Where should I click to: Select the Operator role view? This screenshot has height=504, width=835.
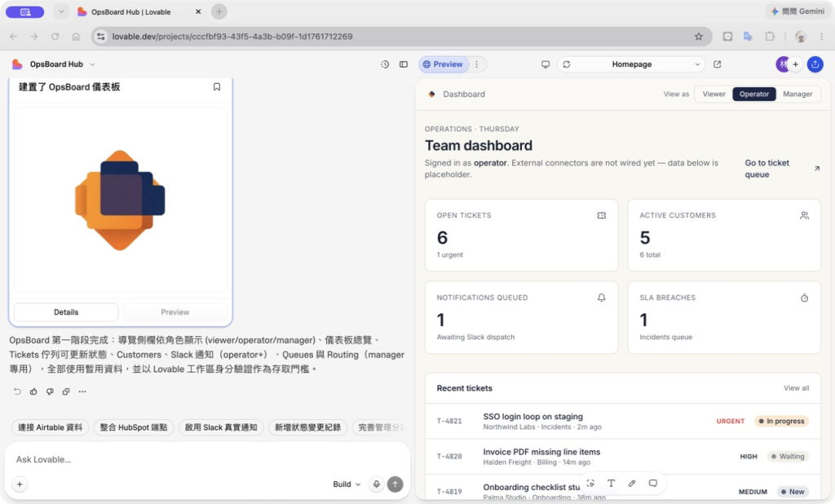coord(754,94)
